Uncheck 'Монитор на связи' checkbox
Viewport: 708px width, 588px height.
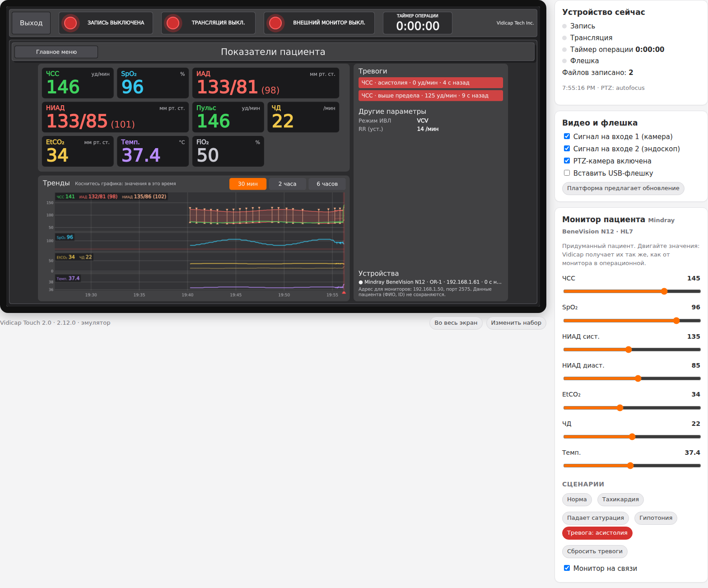pyautogui.click(x=567, y=568)
